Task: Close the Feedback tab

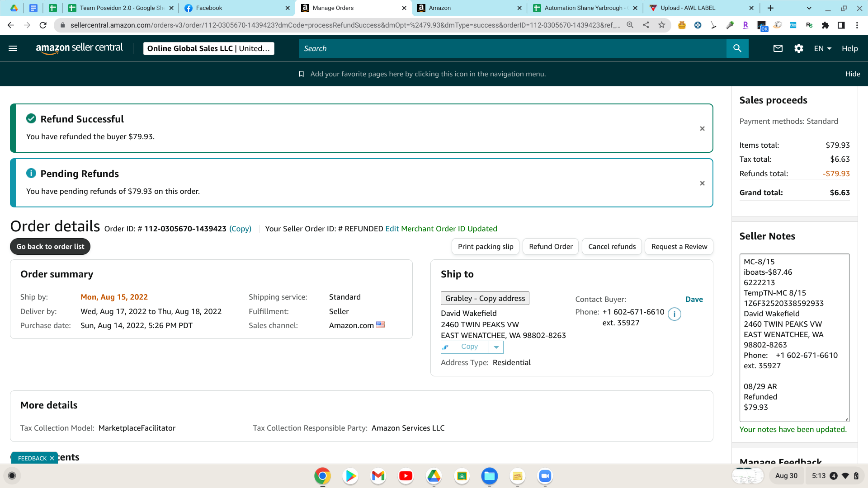Action: tap(52, 458)
